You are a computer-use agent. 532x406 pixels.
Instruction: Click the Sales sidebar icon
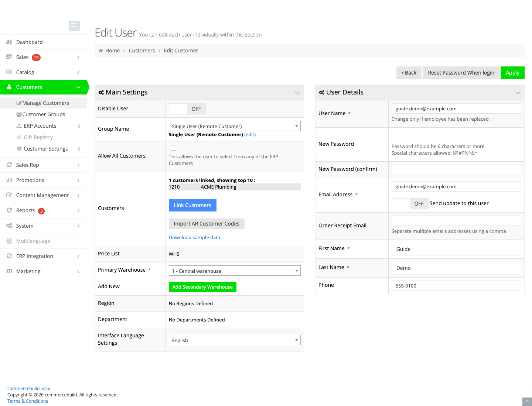[9, 57]
